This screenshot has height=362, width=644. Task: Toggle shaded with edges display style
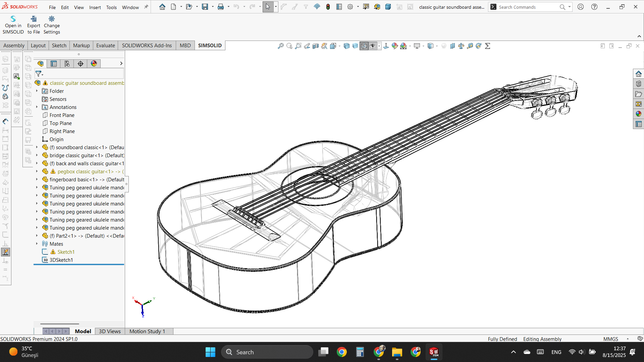346,46
